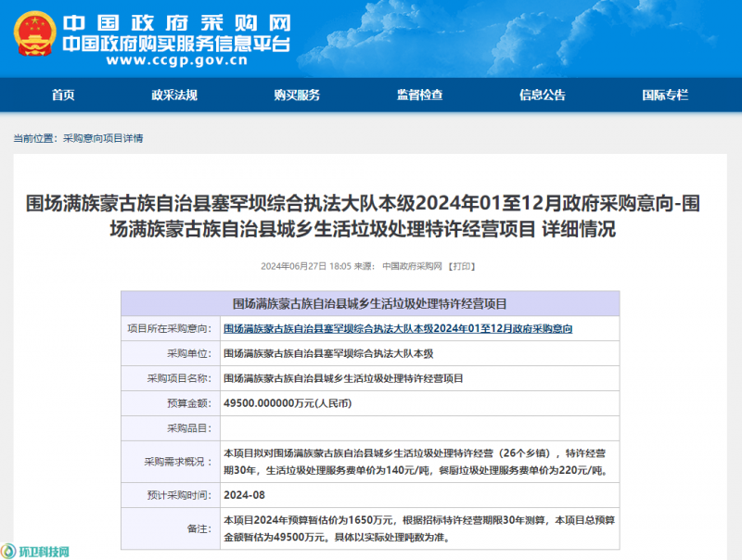742x560 pixels.
Task: Click the 采购意向项目详情 breadcrumb
Action: pos(103,138)
